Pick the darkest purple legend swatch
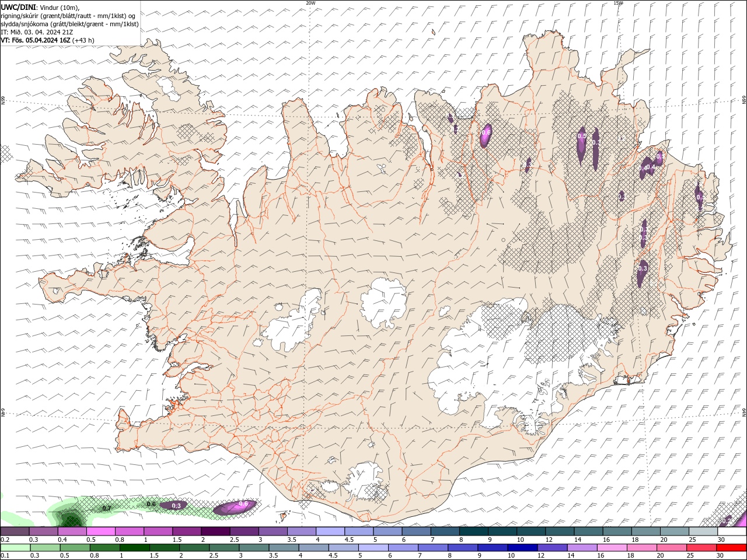 [215, 531]
